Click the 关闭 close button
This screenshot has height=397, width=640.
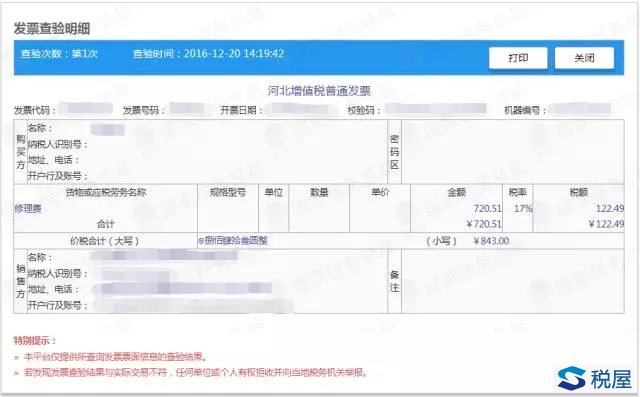tap(584, 58)
